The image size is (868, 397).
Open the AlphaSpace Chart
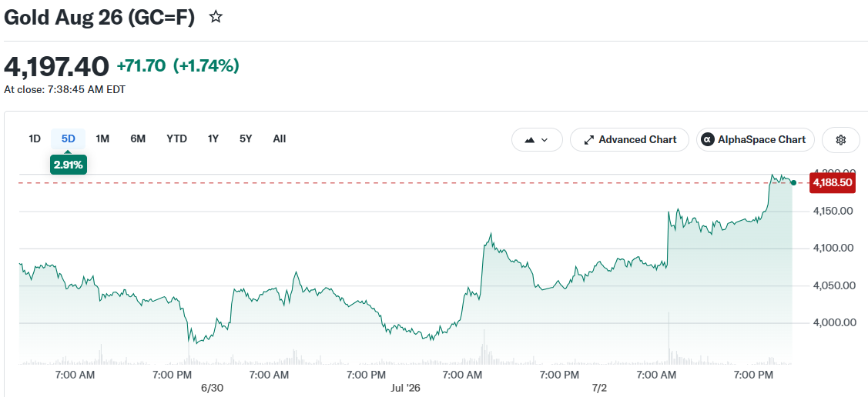[x=755, y=140]
